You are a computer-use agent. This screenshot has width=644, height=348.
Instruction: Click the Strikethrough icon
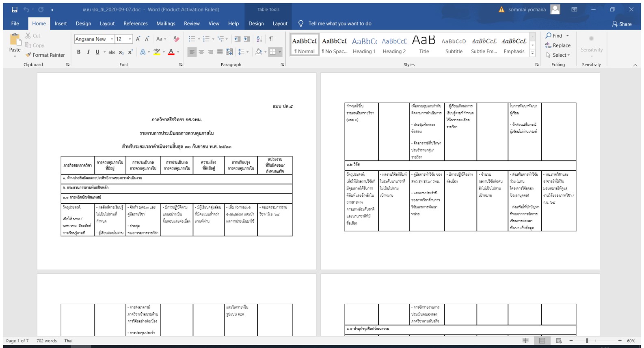[112, 52]
